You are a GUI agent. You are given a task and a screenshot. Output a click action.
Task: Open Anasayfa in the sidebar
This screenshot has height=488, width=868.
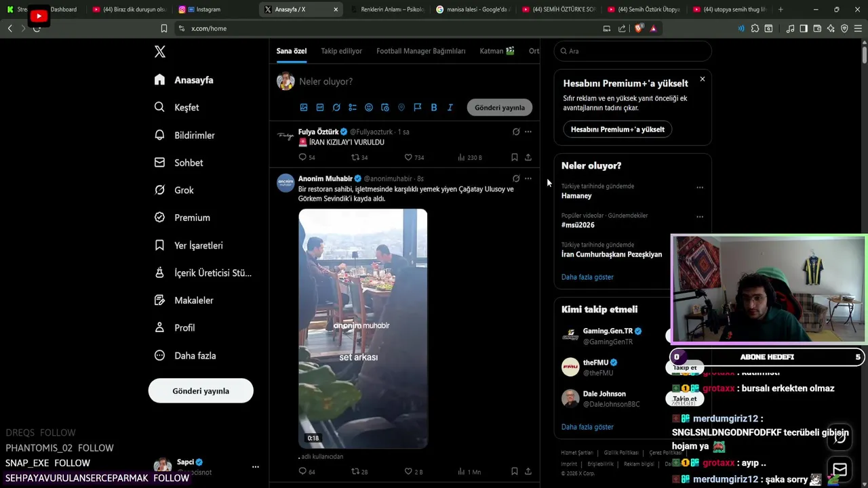pos(184,80)
